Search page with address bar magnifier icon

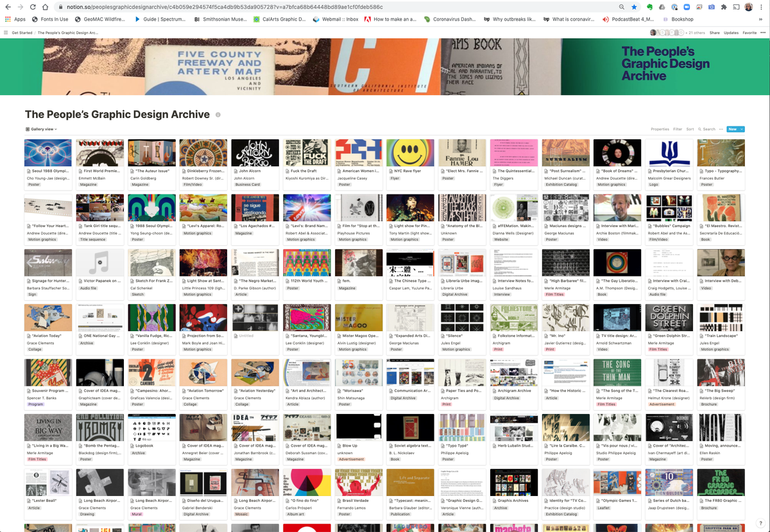(x=622, y=6)
